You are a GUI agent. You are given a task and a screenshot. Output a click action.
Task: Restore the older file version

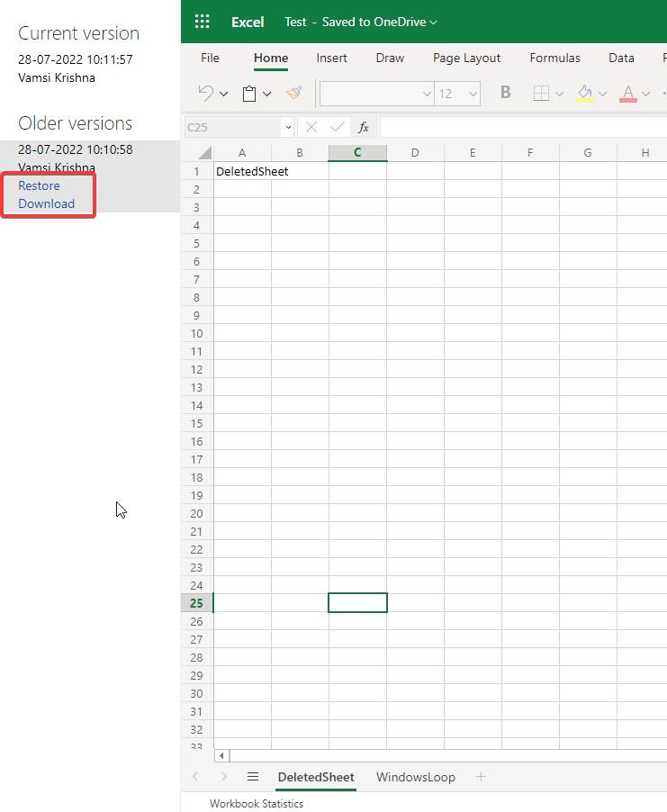pyautogui.click(x=39, y=185)
